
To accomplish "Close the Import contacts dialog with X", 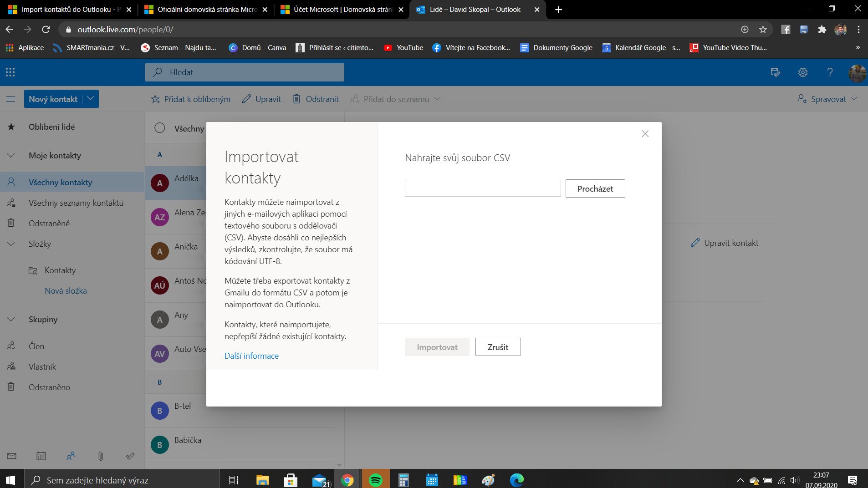I will pyautogui.click(x=645, y=133).
